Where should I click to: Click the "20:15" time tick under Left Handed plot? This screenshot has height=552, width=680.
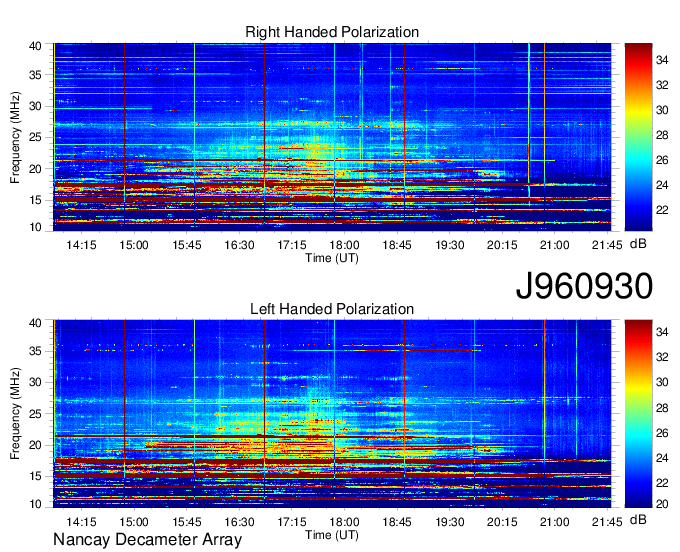click(502, 522)
